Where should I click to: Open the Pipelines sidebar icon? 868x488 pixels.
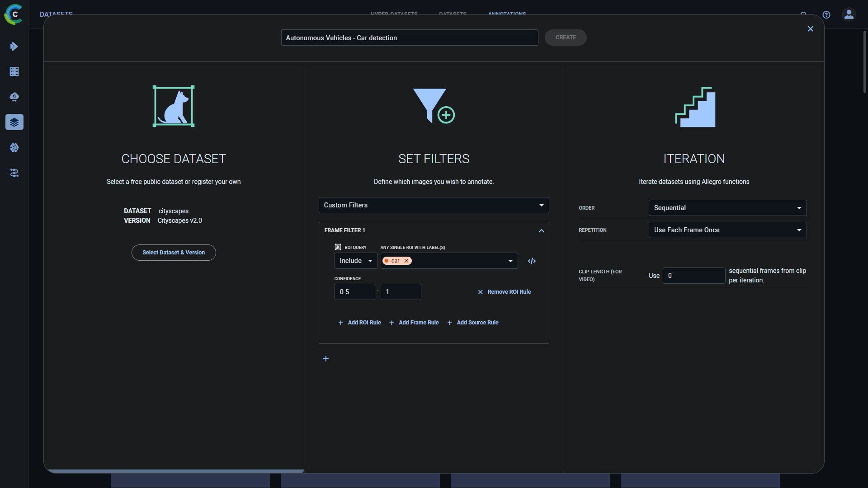pyautogui.click(x=14, y=173)
